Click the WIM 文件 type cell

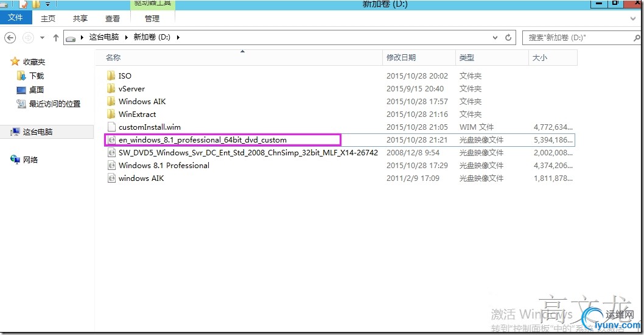click(477, 127)
